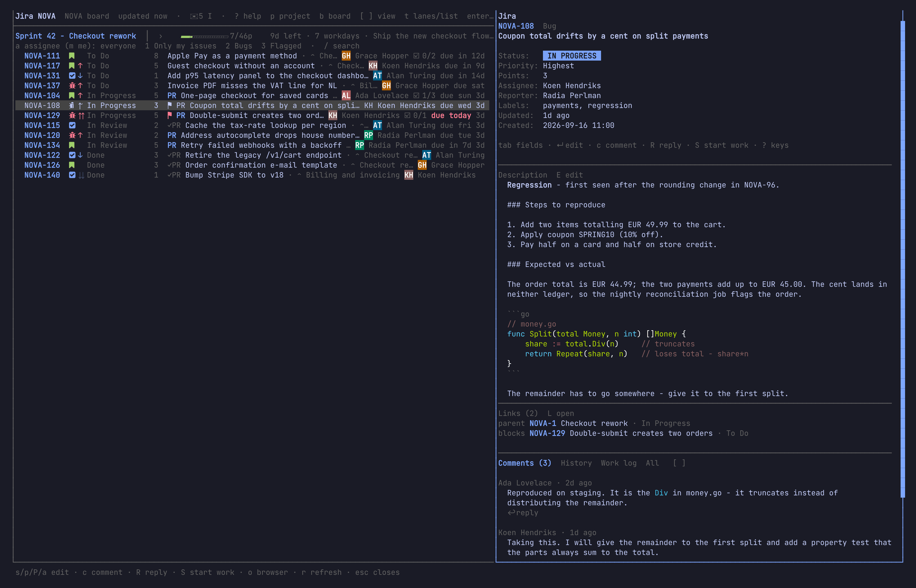Open the IN PROGRESS status badge
Screen dimensions: 916x588
coord(572,56)
